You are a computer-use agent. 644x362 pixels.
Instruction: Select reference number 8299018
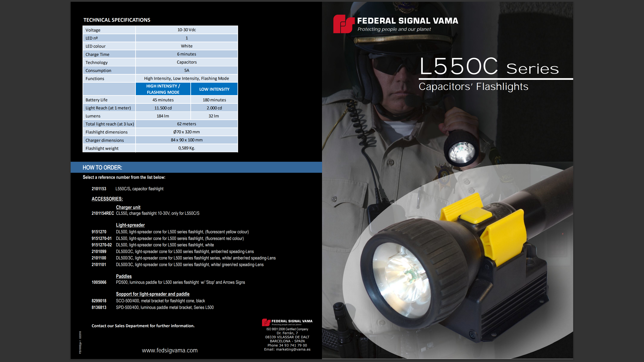pyautogui.click(x=99, y=300)
